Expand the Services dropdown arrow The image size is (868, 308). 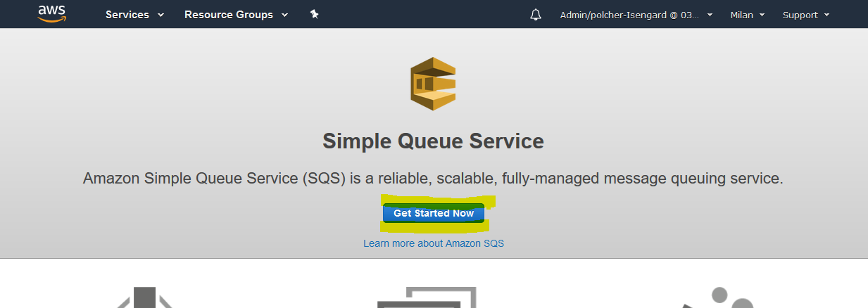(161, 15)
